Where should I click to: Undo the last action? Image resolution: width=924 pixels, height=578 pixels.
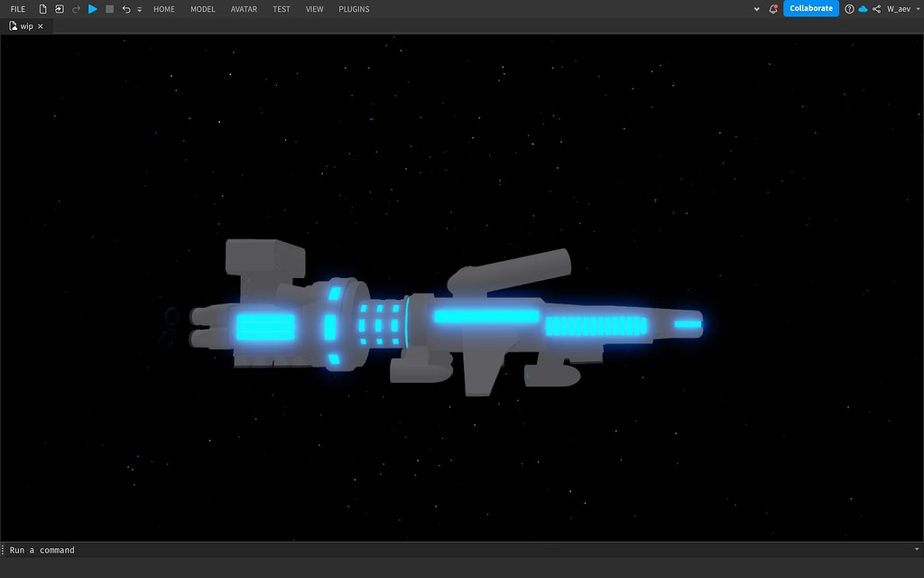tap(126, 8)
